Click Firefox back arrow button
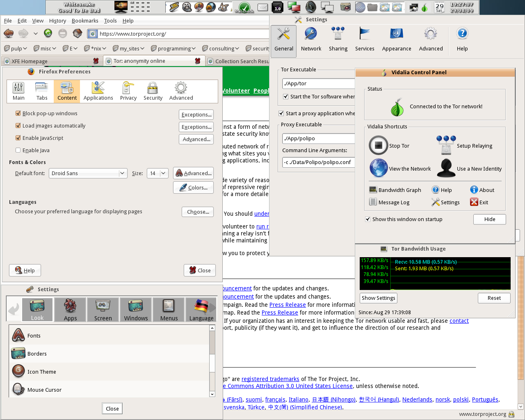This screenshot has width=525, height=420. click(x=9, y=34)
